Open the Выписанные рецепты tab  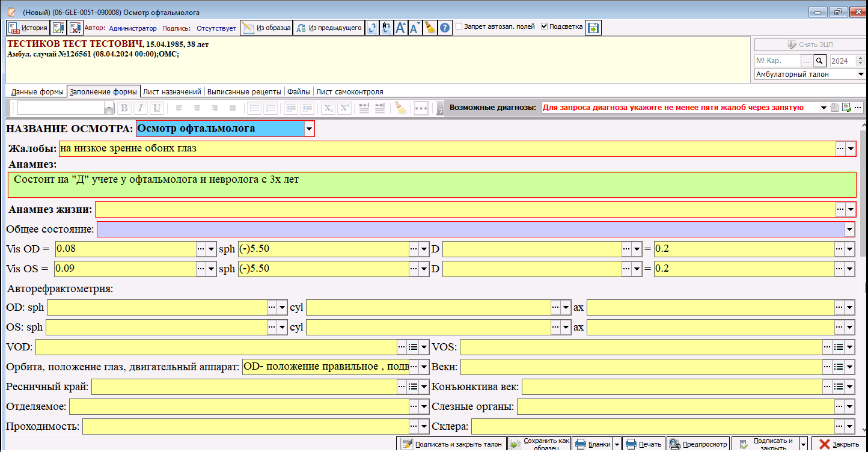tap(244, 92)
